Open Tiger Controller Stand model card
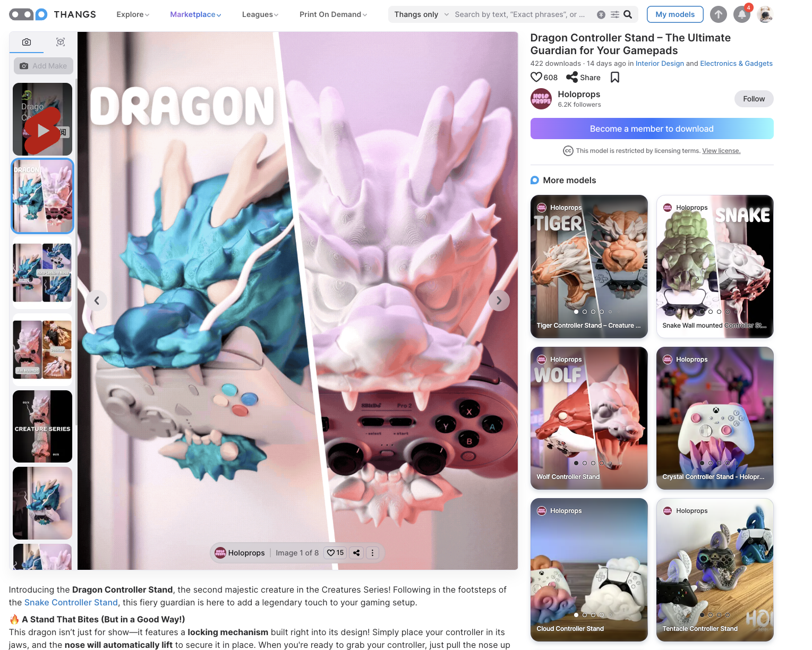Image resolution: width=812 pixels, height=650 pixels. pyautogui.click(x=589, y=267)
